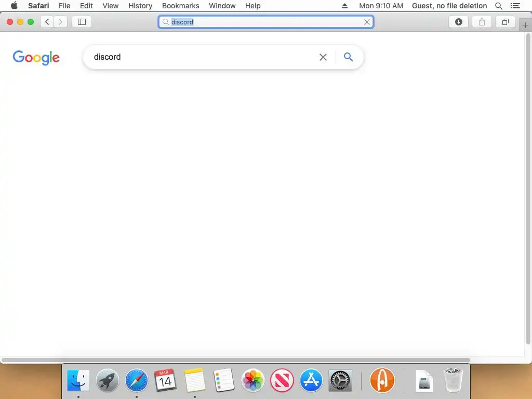532x399 pixels.
Task: Open Reminders from the Dock
Action: 224,380
